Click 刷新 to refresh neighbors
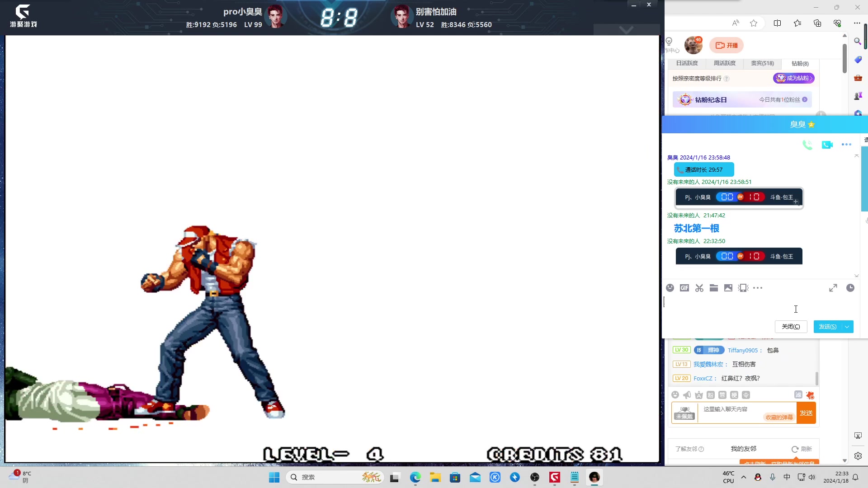Screen dimensions: 868x488 pos(802,449)
